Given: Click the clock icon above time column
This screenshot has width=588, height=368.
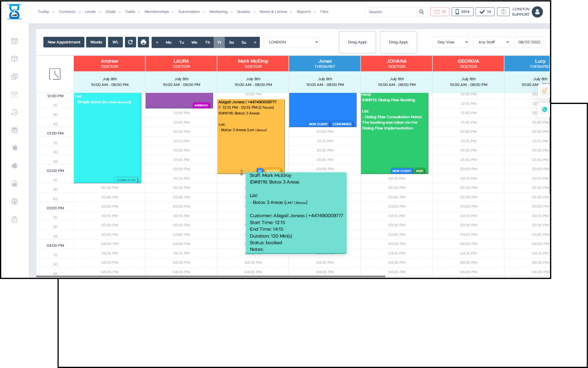Looking at the screenshot, I should [x=55, y=74].
